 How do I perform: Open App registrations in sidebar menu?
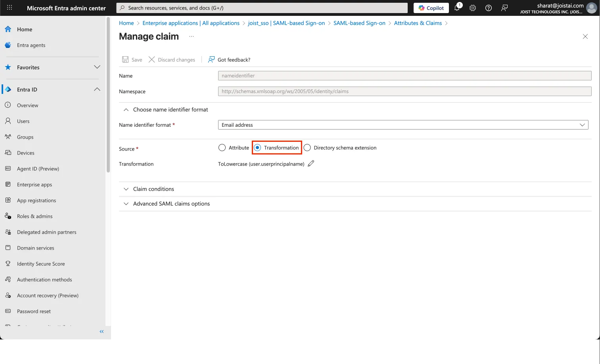pos(36,200)
